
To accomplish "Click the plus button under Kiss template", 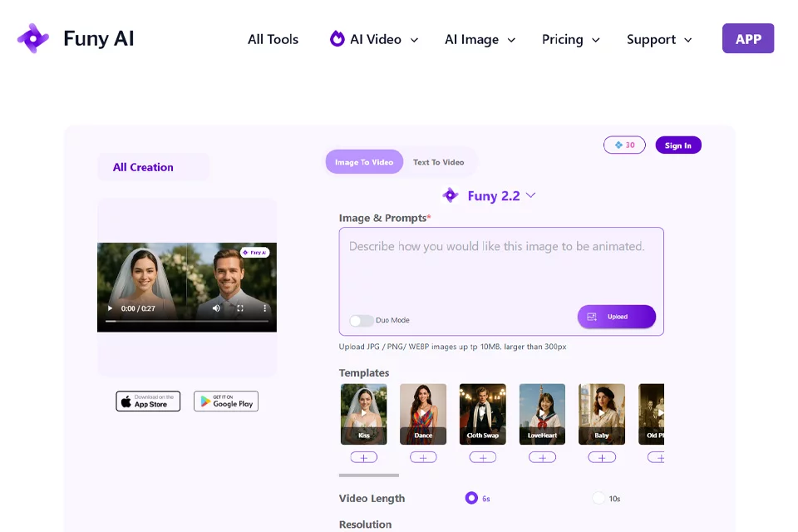I will 364,458.
